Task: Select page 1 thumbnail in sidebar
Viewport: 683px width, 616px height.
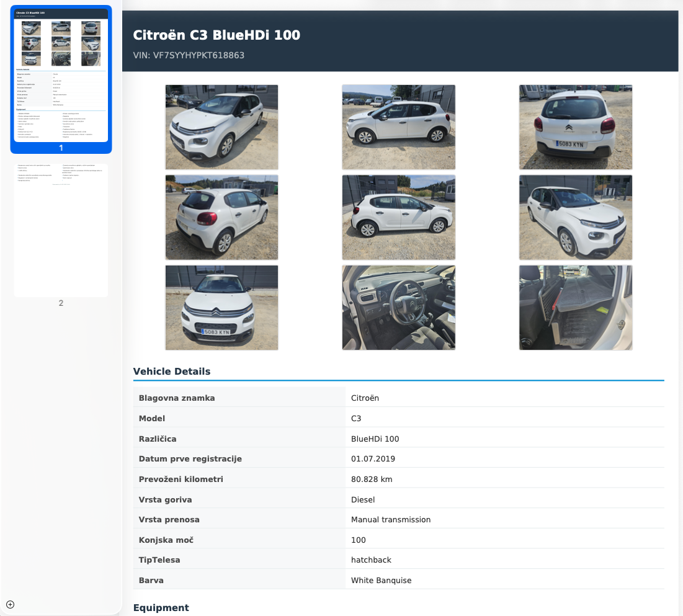Action: [61, 74]
